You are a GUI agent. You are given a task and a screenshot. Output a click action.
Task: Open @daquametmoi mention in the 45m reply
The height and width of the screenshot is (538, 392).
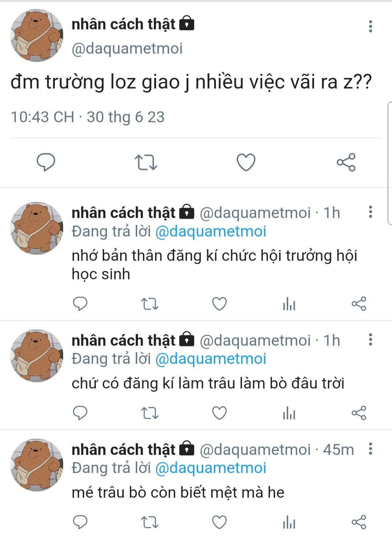[211, 468]
